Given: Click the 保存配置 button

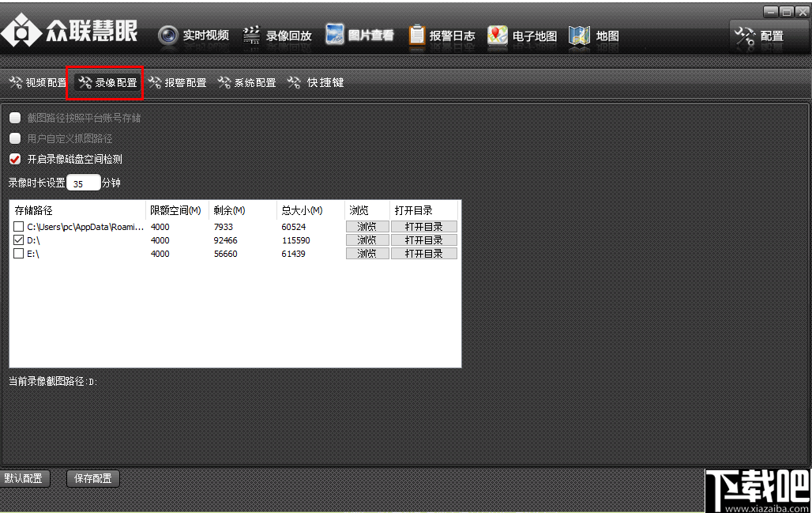Looking at the screenshot, I should tap(93, 478).
